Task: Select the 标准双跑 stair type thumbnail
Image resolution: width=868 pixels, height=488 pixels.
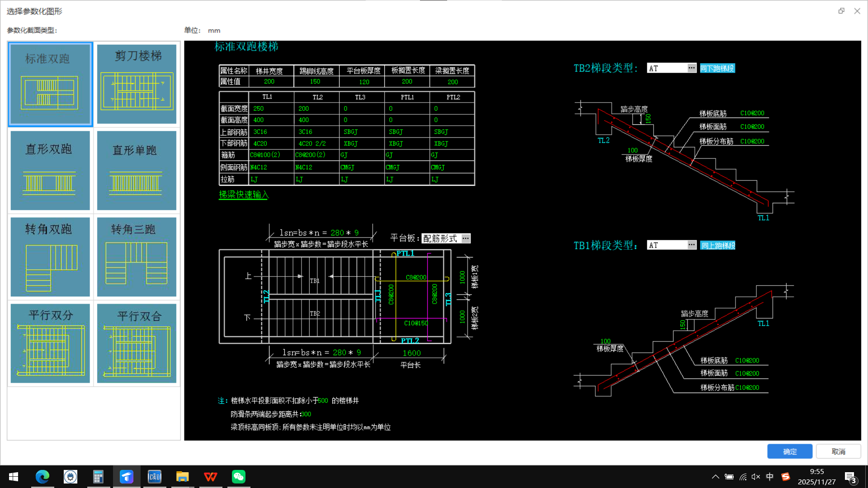Action: point(50,84)
